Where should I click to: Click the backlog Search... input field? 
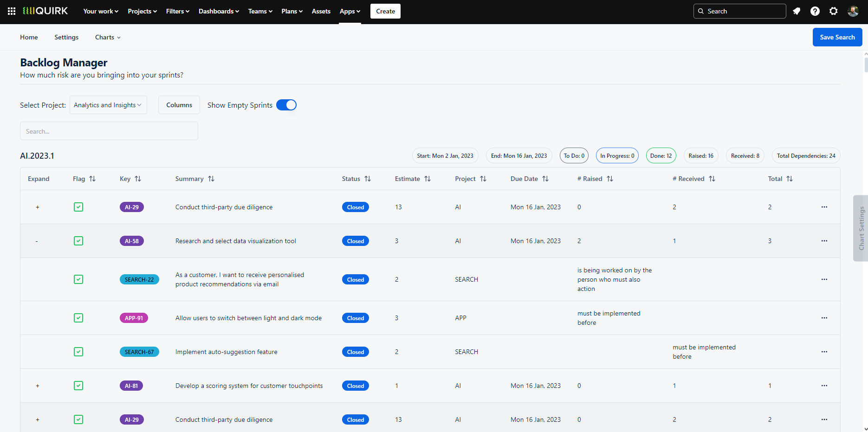point(109,131)
